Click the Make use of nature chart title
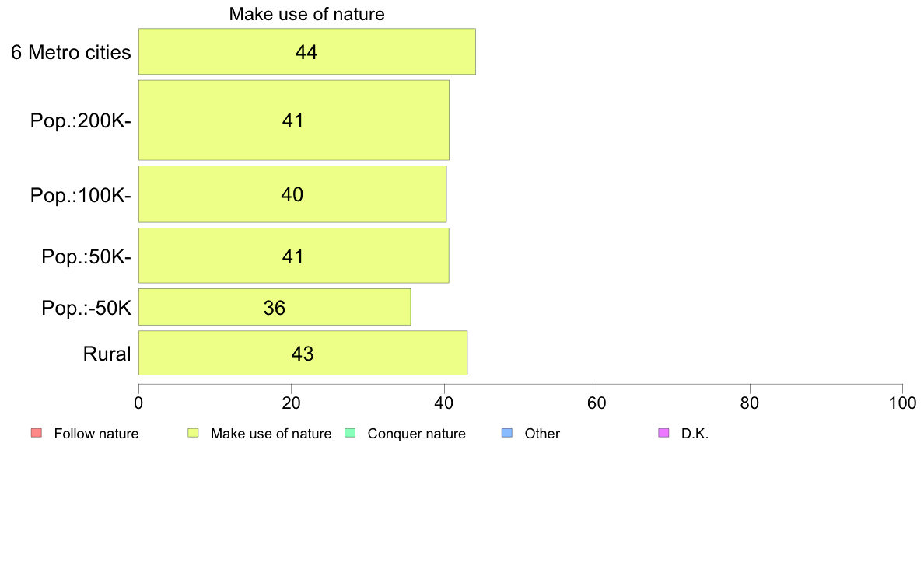Screen dimensions: 924x572 click(x=307, y=14)
